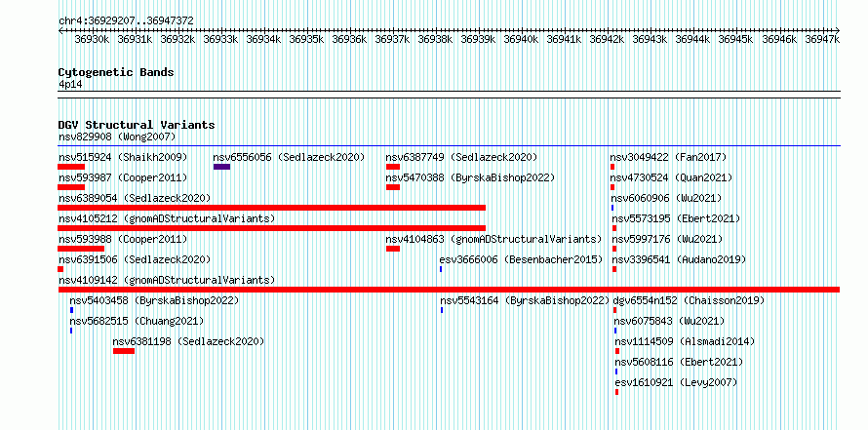Open nsv6381198 (Sedlazeck2020) variant
The height and width of the screenshot is (430, 868).
pos(188,341)
